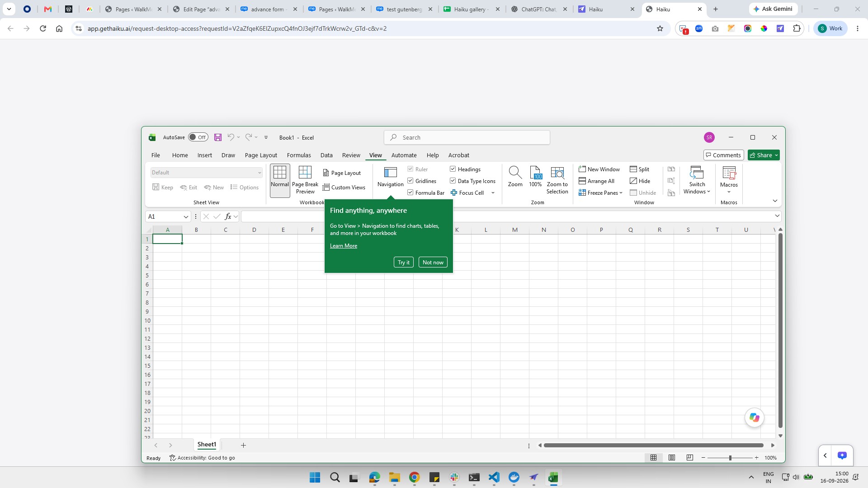Toggle AutoSave switch
The width and height of the screenshot is (868, 488).
coord(198,137)
